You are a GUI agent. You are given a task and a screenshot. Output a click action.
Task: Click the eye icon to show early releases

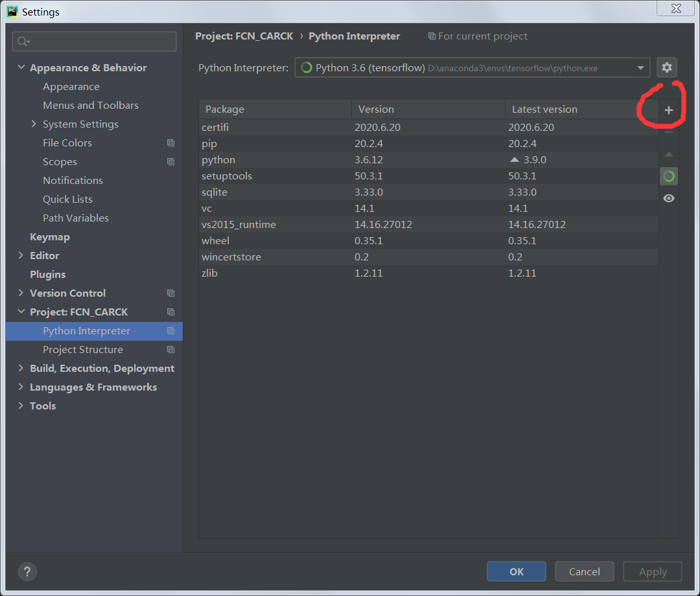(x=668, y=198)
